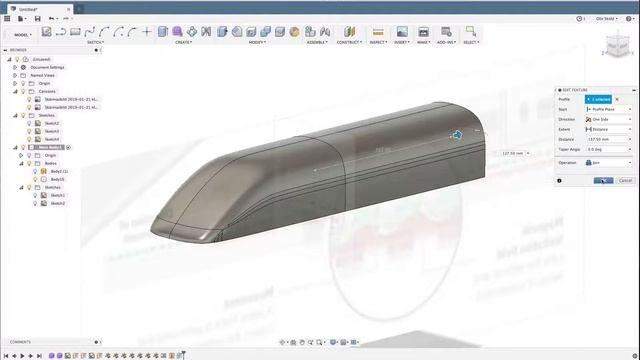This screenshot has height=360, width=640.
Task: Open the Start dropdown showing Profile Plane
Action: click(x=609, y=109)
